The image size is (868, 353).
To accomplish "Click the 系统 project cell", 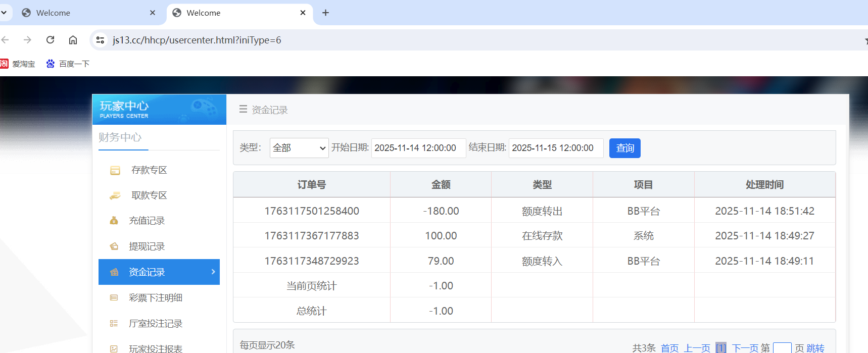I will pyautogui.click(x=644, y=236).
